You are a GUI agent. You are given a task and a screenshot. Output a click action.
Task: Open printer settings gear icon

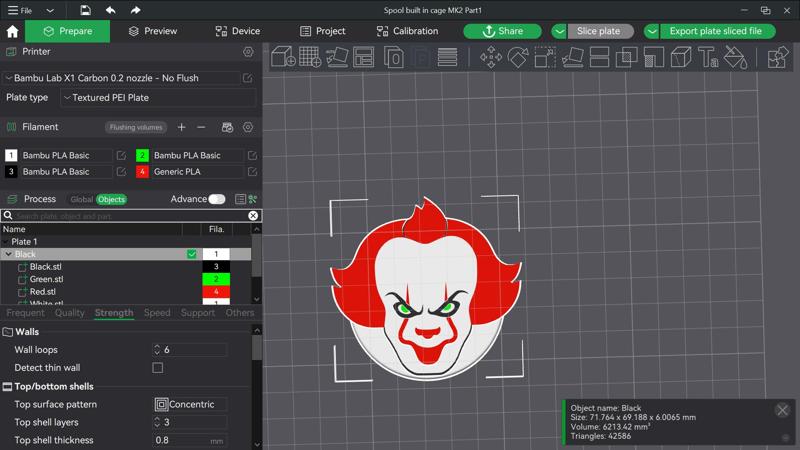(x=248, y=52)
